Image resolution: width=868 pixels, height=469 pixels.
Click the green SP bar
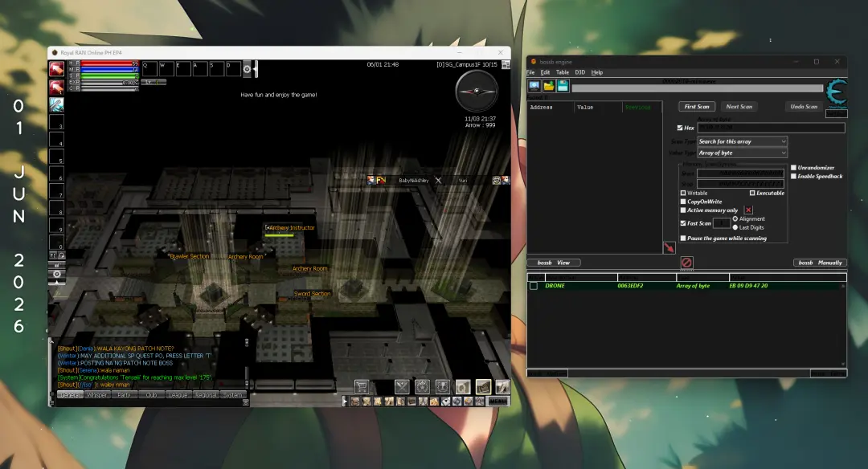(110, 75)
